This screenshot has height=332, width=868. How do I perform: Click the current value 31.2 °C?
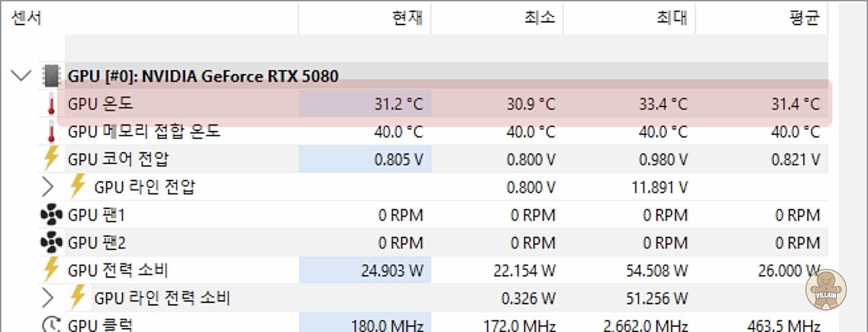398,104
